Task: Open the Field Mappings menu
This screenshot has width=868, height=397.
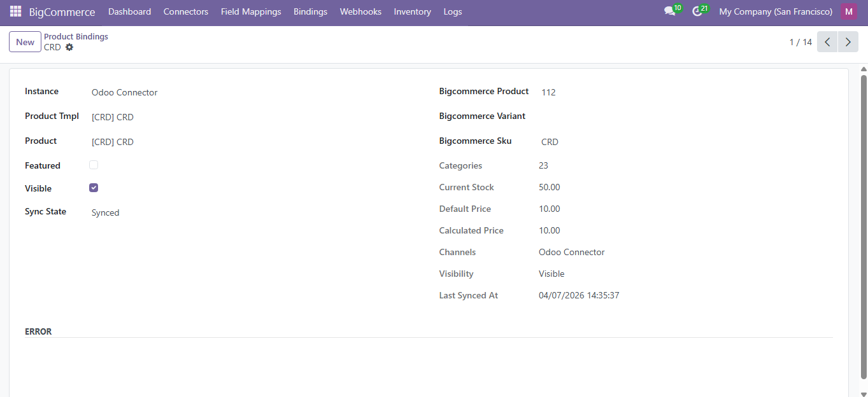Action: 251,11
